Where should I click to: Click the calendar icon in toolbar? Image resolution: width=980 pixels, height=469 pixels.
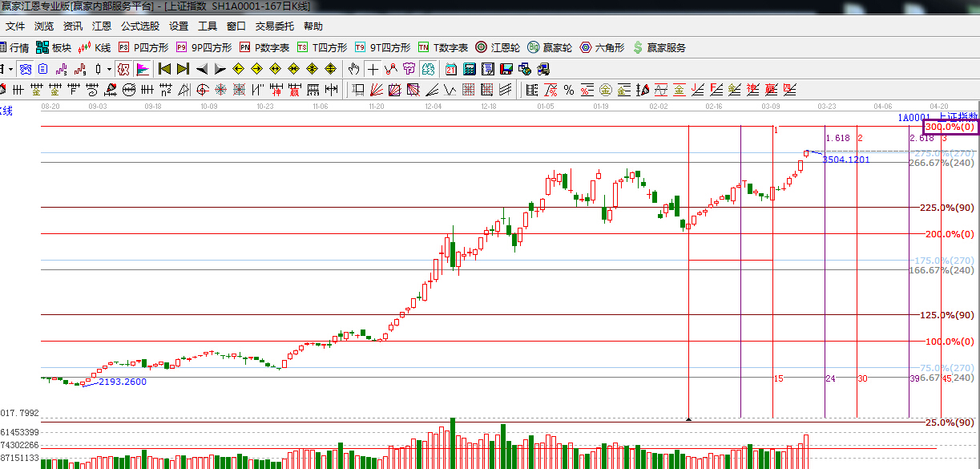(451, 69)
